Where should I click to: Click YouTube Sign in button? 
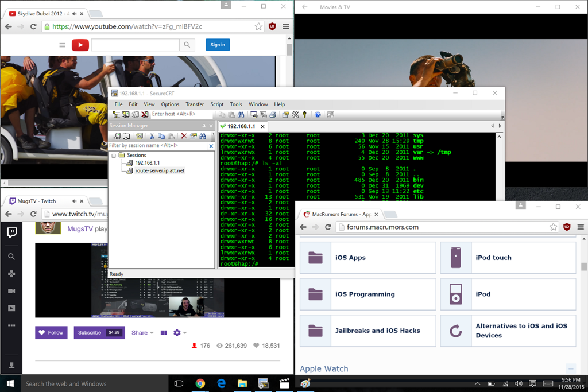pos(218,45)
